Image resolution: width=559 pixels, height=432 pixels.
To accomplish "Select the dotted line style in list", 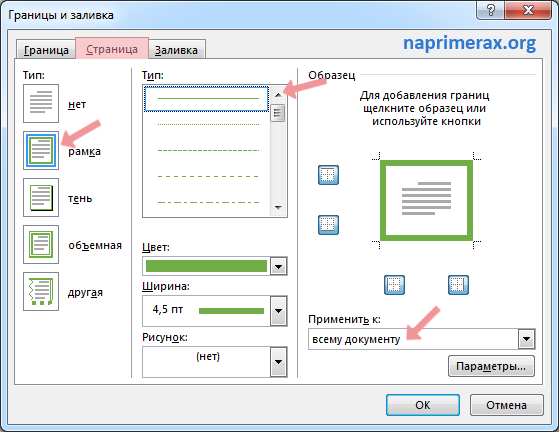I will tap(208, 124).
